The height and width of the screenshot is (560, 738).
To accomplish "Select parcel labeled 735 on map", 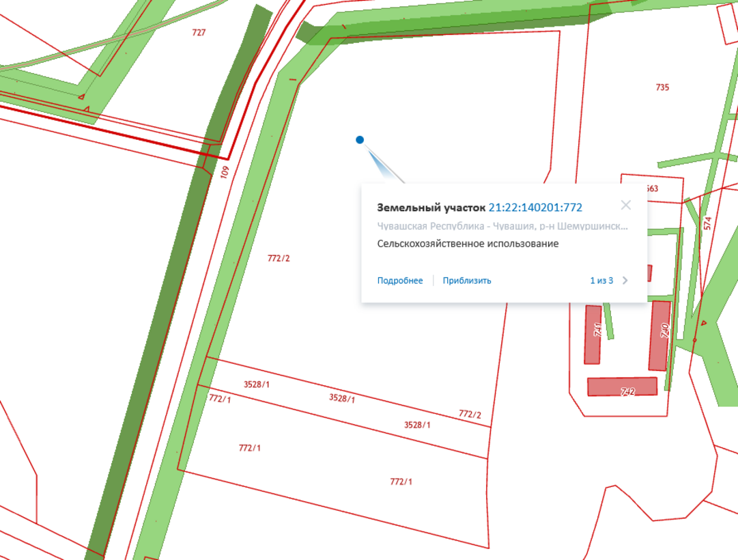I will tap(662, 87).
